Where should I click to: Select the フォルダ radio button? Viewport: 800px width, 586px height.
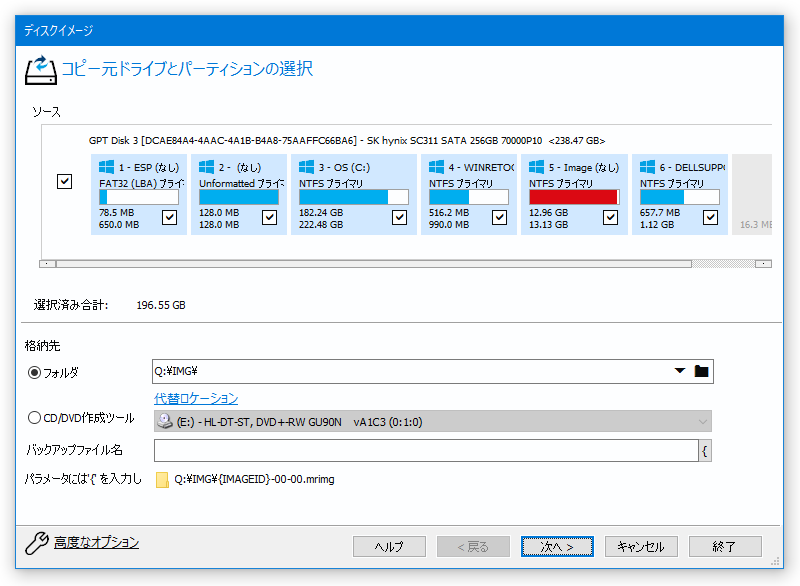pyautogui.click(x=34, y=373)
